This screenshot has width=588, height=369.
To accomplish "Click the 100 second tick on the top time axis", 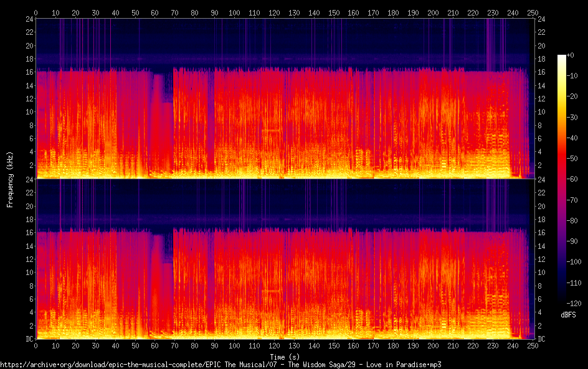I will [234, 12].
